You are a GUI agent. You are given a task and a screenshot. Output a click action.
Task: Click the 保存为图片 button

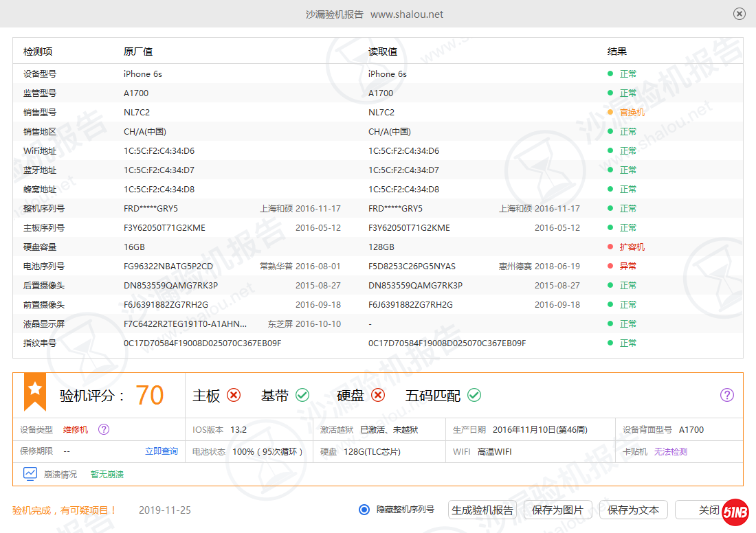[557, 510]
